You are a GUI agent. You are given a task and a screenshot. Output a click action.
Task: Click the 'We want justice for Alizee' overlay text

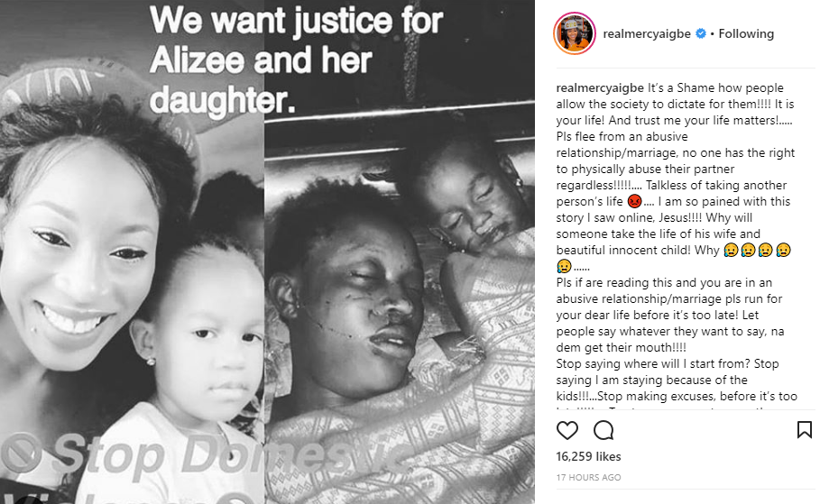click(296, 60)
